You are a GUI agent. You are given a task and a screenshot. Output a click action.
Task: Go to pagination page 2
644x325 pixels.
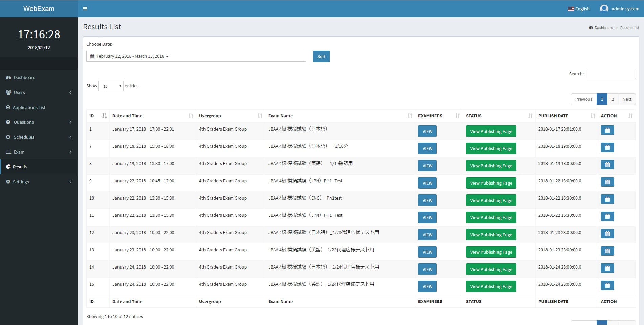613,99
